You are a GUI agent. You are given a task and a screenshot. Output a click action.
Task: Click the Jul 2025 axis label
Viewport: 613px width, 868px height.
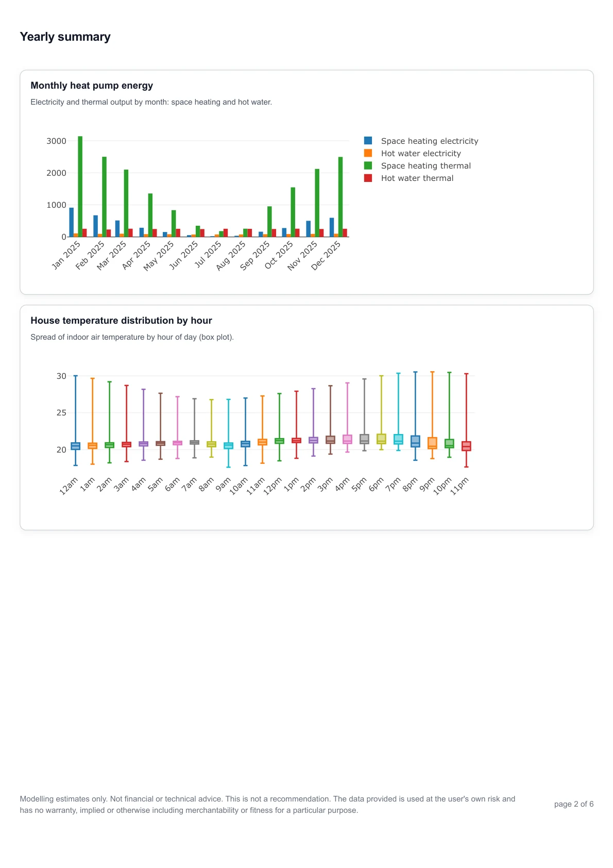pos(208,254)
